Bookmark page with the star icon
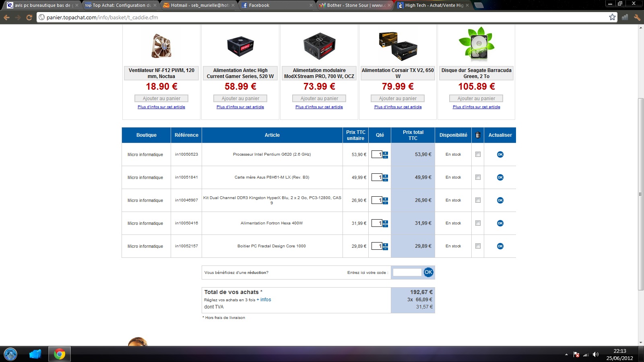Viewport: 644px width, 362px height. [x=612, y=17]
